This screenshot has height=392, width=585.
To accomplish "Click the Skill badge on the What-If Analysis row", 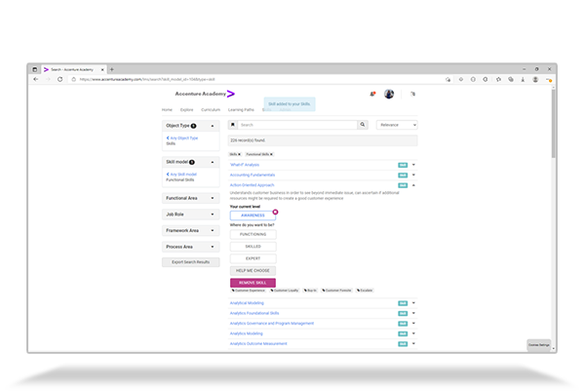I will point(403,165).
